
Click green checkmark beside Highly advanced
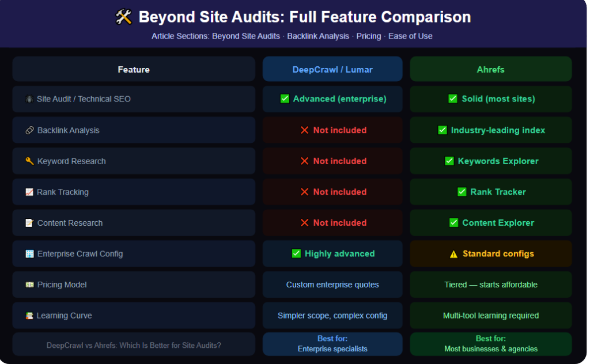click(x=296, y=253)
